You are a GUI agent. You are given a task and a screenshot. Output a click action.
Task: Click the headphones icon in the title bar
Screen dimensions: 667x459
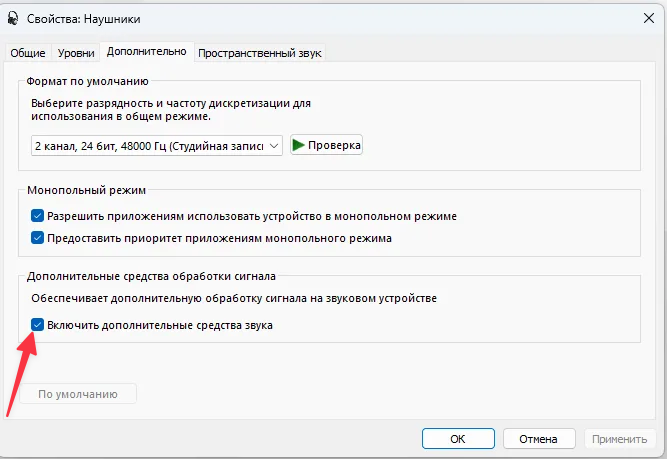(x=10, y=17)
